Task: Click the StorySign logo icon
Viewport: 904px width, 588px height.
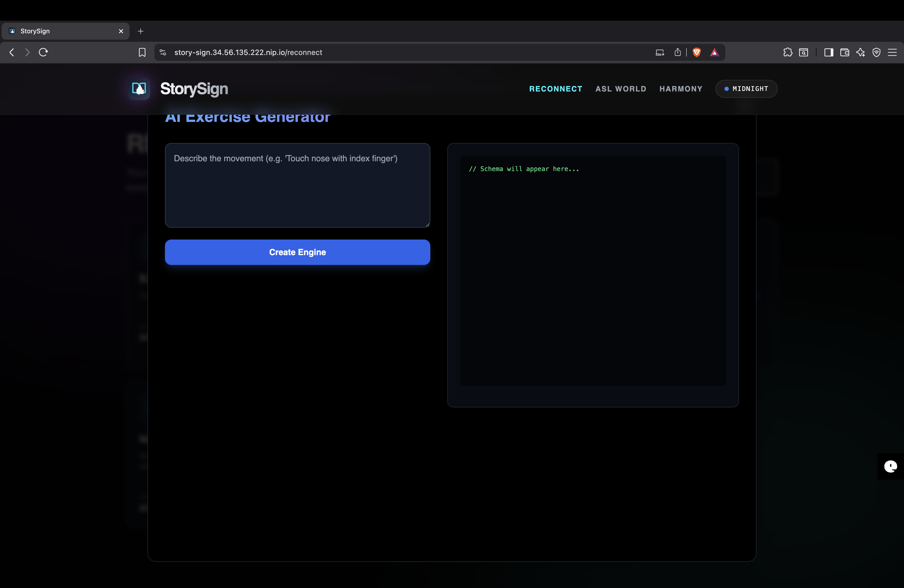Action: pyautogui.click(x=139, y=89)
